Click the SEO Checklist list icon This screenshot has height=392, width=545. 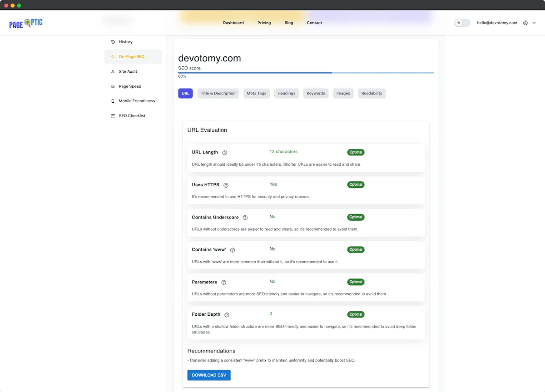[113, 116]
